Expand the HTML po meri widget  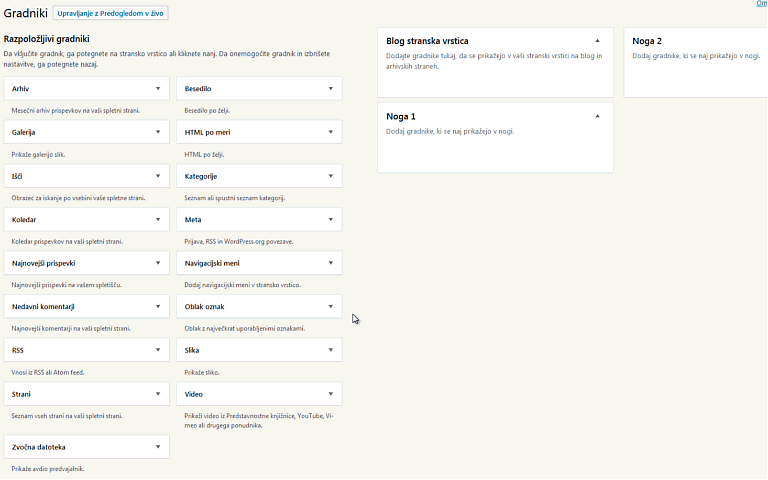(330, 132)
